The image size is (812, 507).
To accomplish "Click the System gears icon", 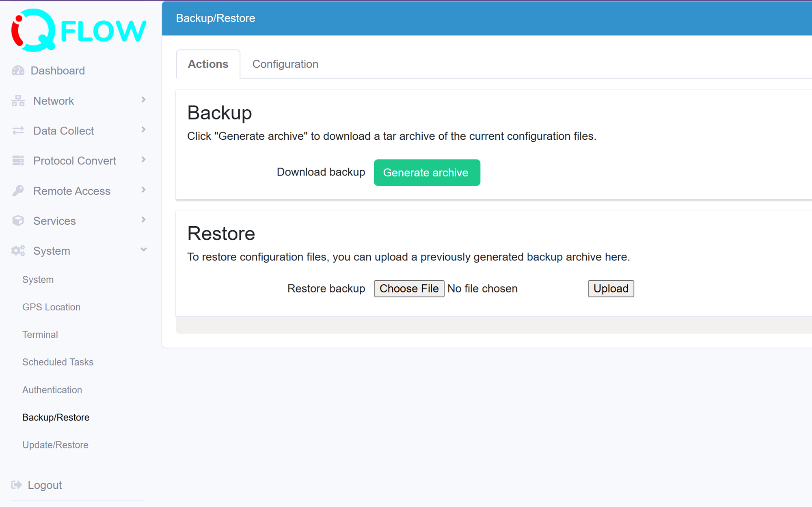I will [x=18, y=251].
